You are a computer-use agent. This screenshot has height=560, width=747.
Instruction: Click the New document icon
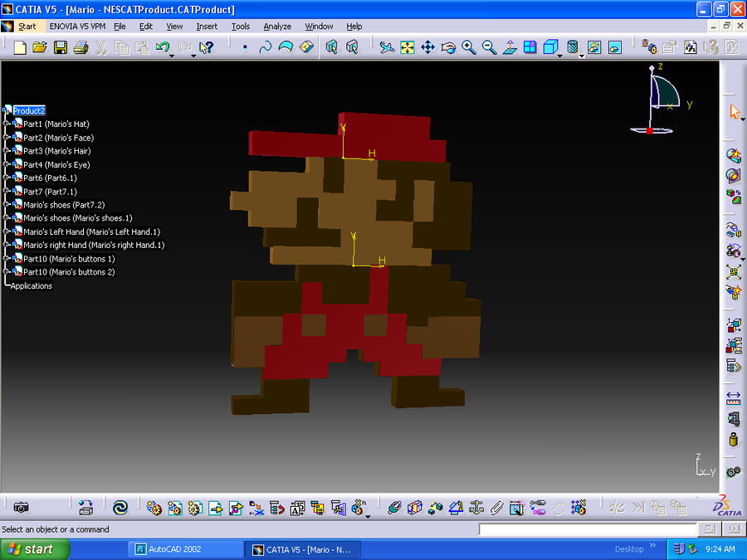(20, 47)
